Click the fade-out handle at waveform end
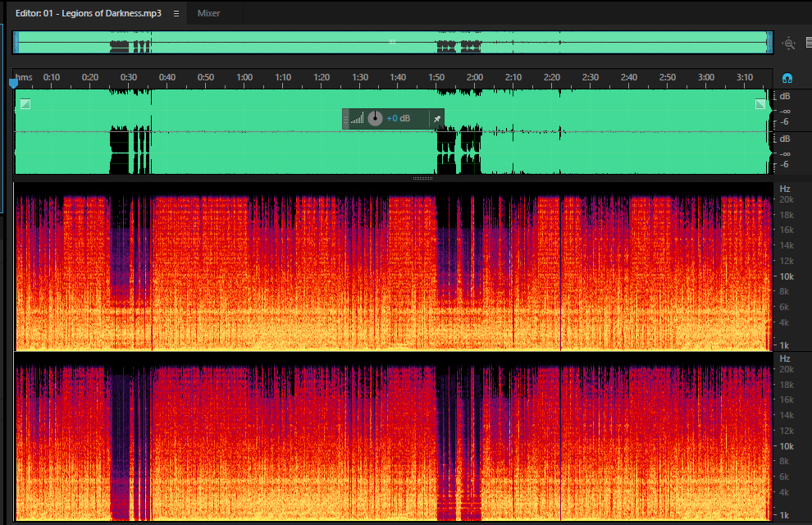 coord(760,104)
